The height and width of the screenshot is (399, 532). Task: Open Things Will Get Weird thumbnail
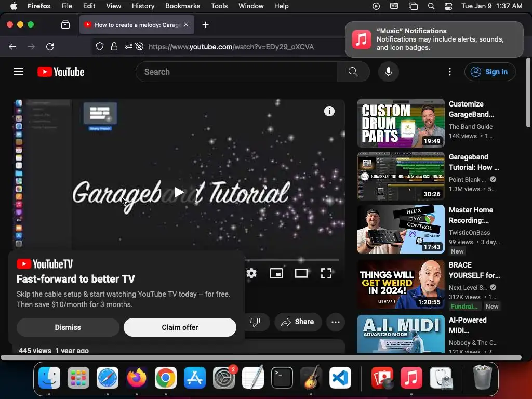401,284
